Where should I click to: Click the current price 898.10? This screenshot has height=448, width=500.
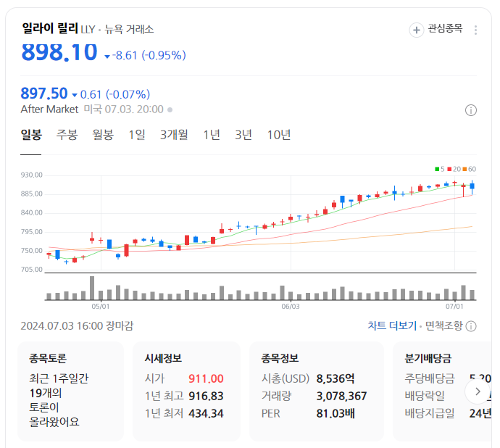pyautogui.click(x=59, y=52)
